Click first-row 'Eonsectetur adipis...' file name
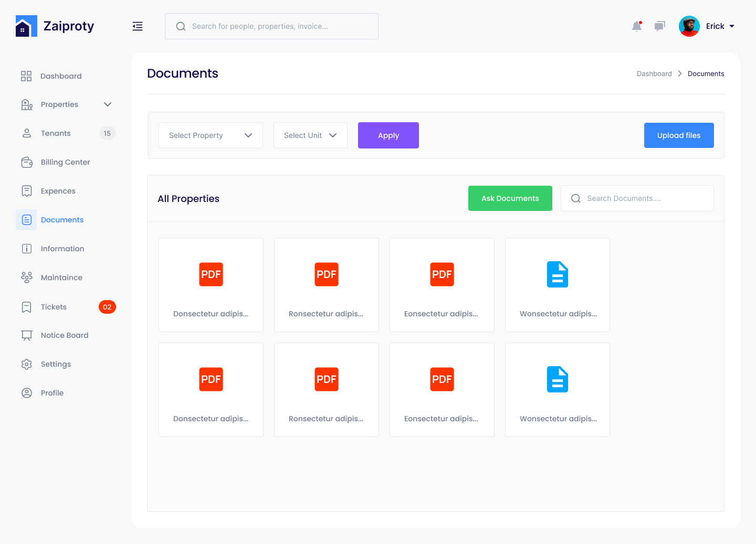Image resolution: width=756 pixels, height=544 pixels. click(x=441, y=314)
